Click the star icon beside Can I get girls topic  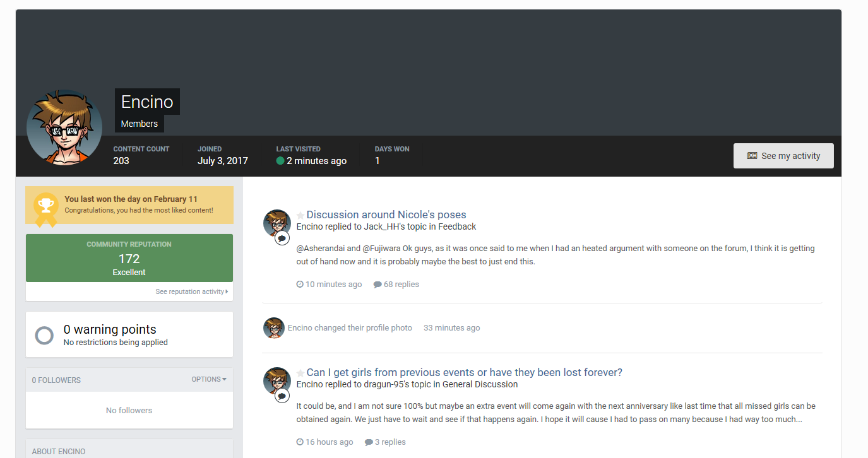[x=300, y=373]
